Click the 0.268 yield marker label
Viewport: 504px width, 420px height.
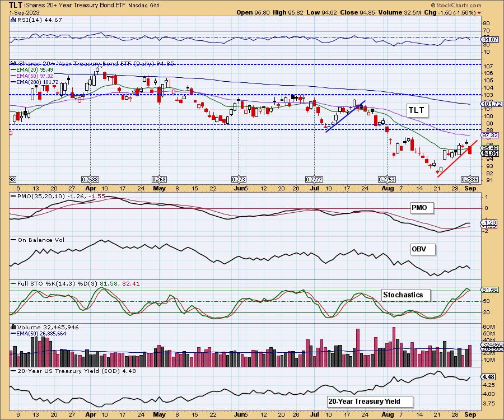click(160, 179)
